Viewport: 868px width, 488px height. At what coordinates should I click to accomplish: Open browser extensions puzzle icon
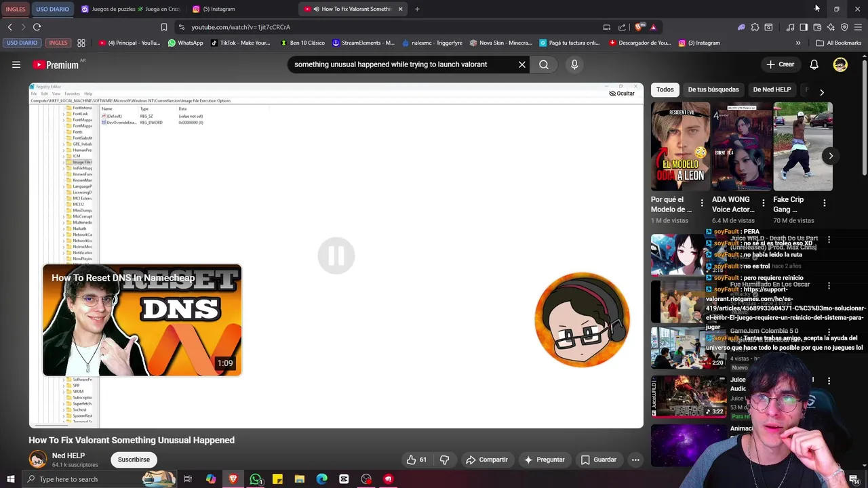755,27
